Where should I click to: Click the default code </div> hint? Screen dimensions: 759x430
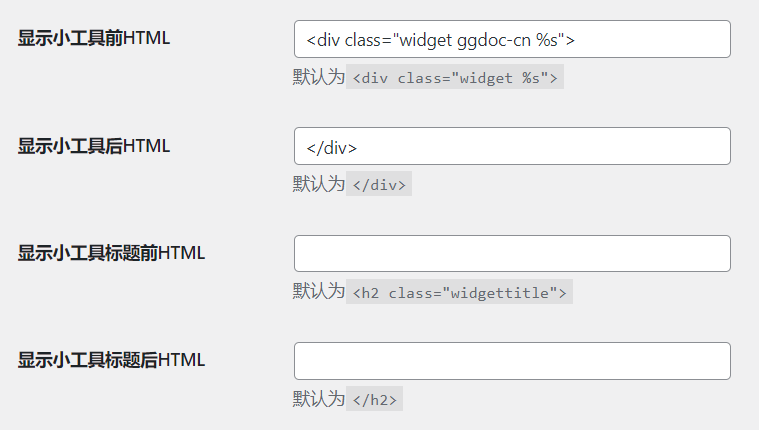tap(379, 184)
